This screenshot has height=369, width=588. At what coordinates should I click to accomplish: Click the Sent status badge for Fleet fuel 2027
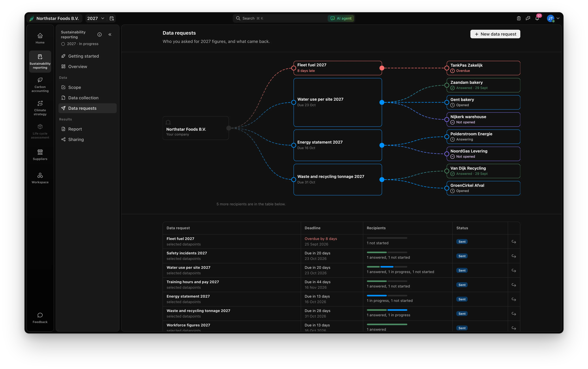point(462,242)
